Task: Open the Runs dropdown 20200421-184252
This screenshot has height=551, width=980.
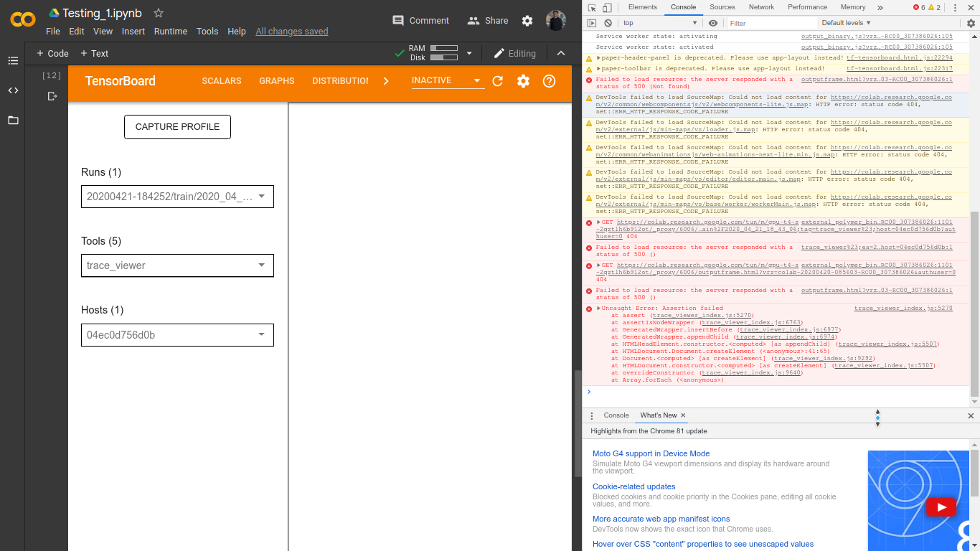Action: (177, 196)
